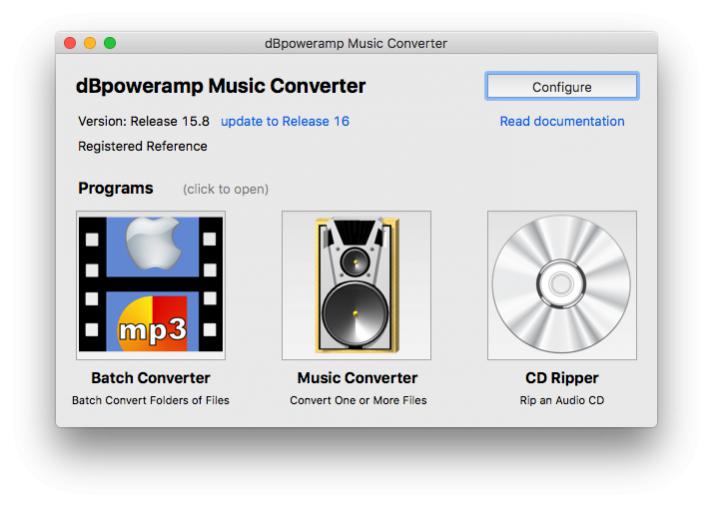Viewport: 713px width, 507px height.
Task: Click the bold CD Ripper label
Action: click(x=561, y=378)
